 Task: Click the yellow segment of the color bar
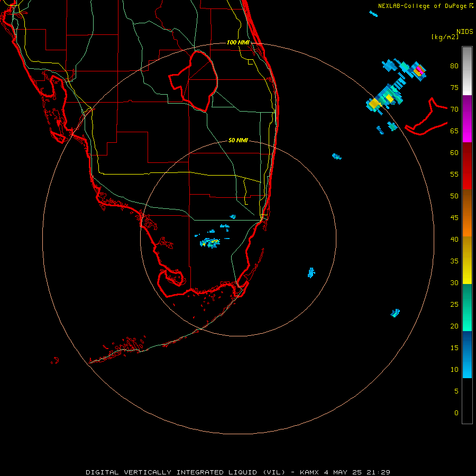coord(467,260)
